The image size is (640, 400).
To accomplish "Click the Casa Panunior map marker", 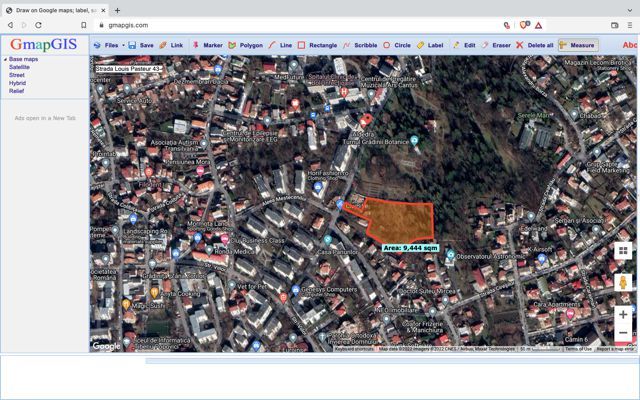I will tap(328, 240).
